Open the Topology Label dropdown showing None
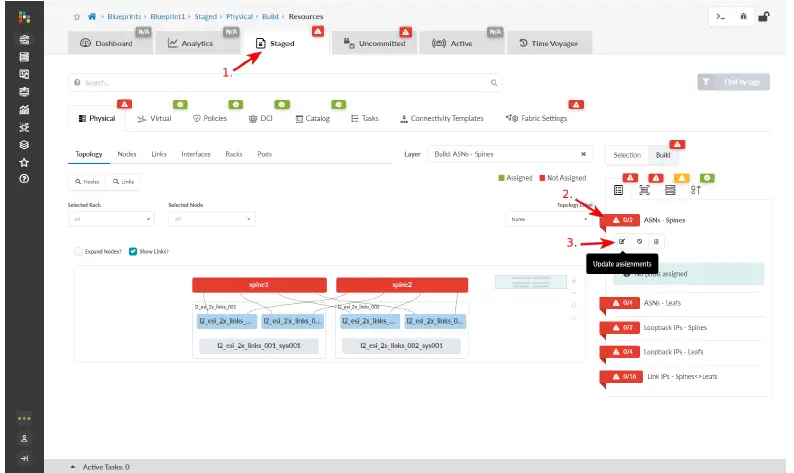 548,219
